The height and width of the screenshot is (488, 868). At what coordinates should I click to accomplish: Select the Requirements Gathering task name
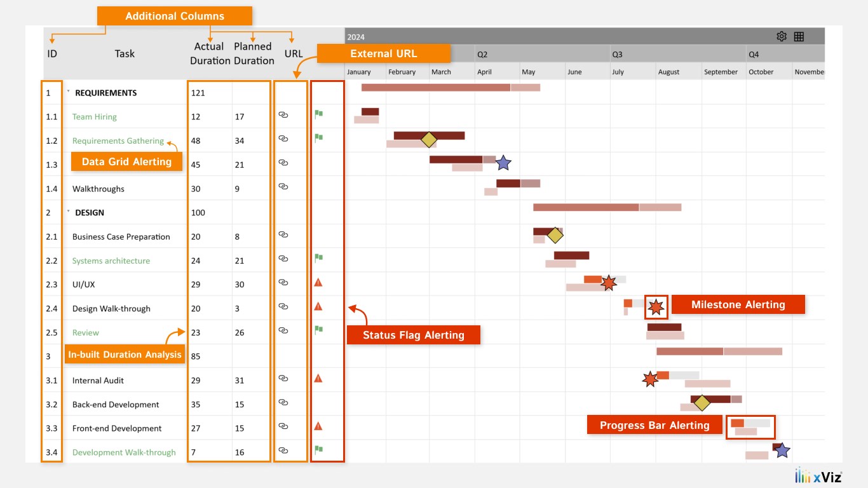pos(118,141)
